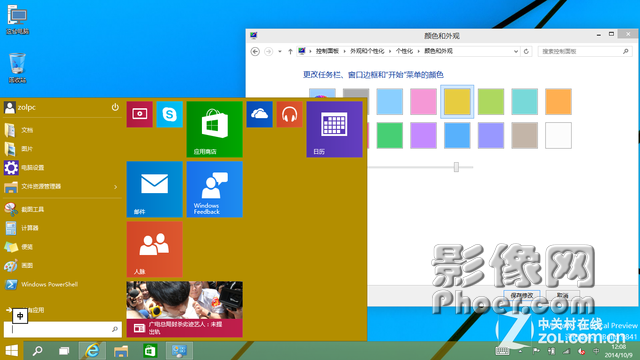The image size is (640, 360).
Task: Click 控制面板 breadcrumb
Action: (327, 51)
